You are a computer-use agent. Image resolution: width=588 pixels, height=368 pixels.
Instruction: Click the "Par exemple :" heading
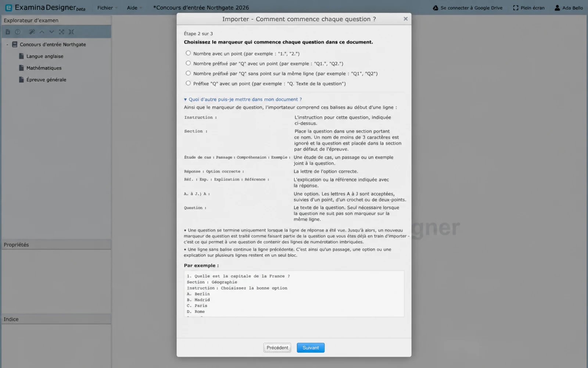click(x=201, y=265)
